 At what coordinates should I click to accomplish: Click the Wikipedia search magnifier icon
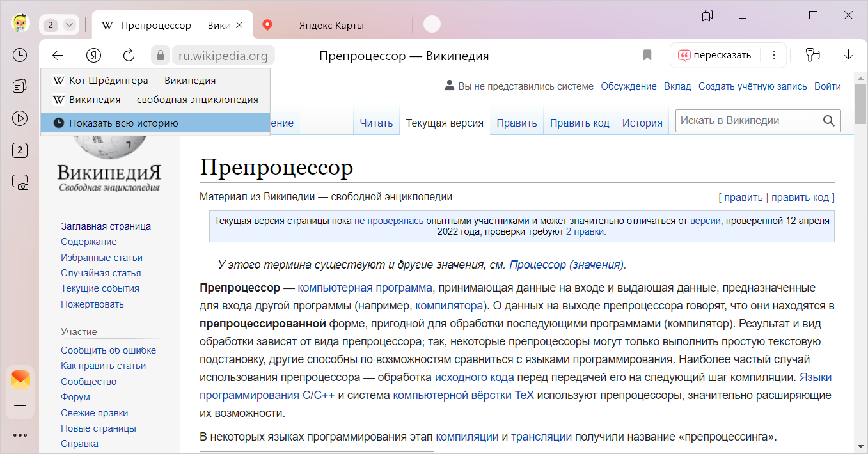[829, 121]
